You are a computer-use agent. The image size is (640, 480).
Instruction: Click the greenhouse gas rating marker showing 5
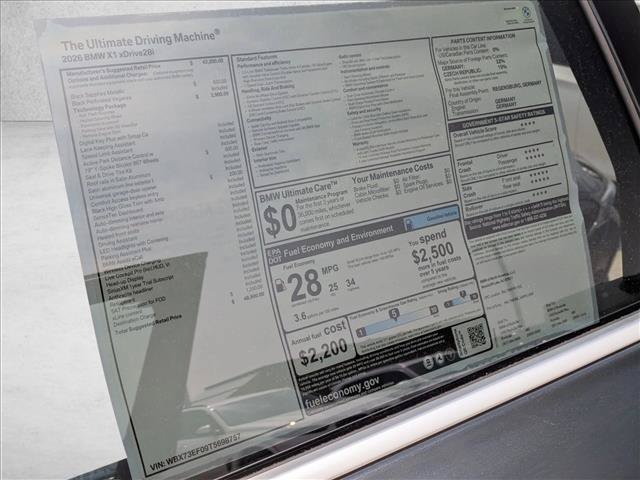click(x=394, y=314)
